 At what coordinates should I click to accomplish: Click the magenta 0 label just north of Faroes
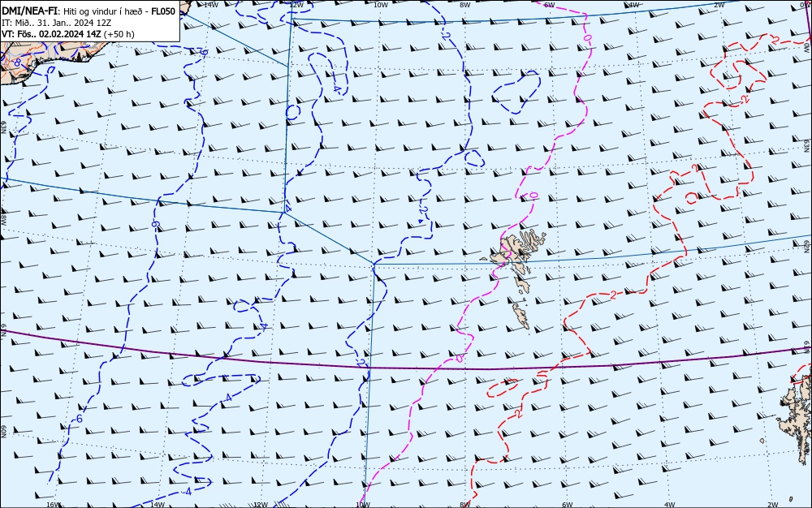coord(534,195)
